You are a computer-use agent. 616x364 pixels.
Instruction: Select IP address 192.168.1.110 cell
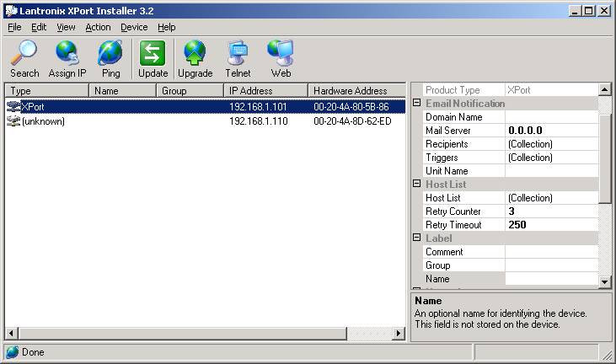tap(259, 121)
